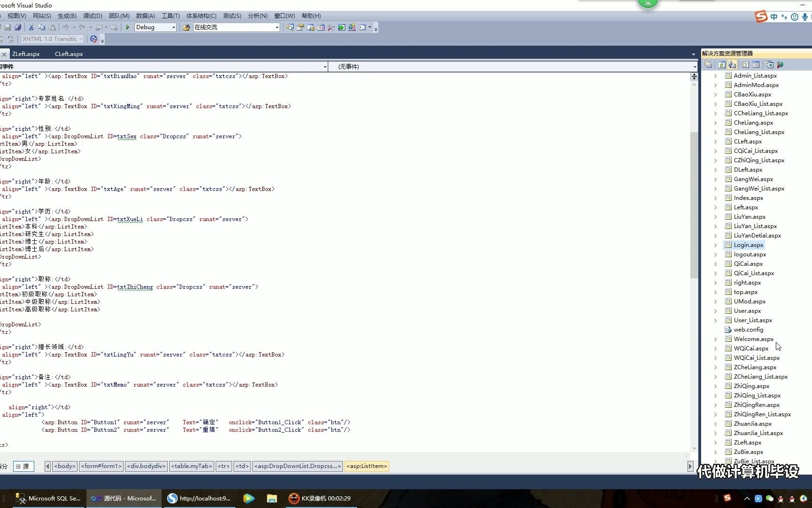Click the Save All icon
This screenshot has height=508, width=812.
pos(18,27)
